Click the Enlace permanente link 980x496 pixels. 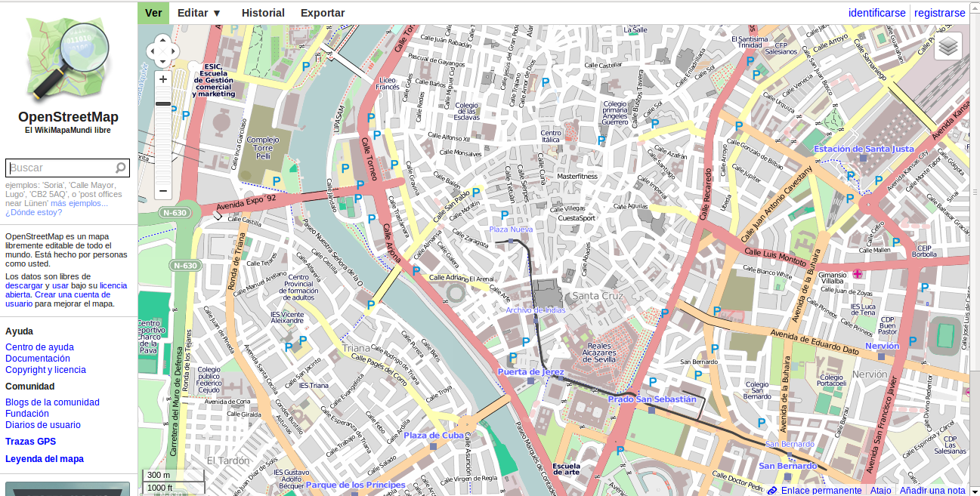[821, 491]
